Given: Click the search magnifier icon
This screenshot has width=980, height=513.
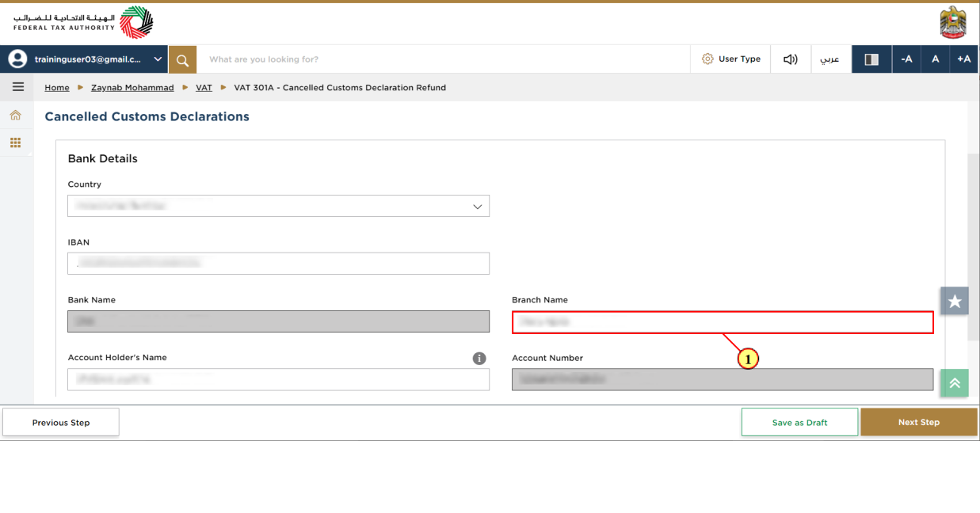Looking at the screenshot, I should (182, 59).
